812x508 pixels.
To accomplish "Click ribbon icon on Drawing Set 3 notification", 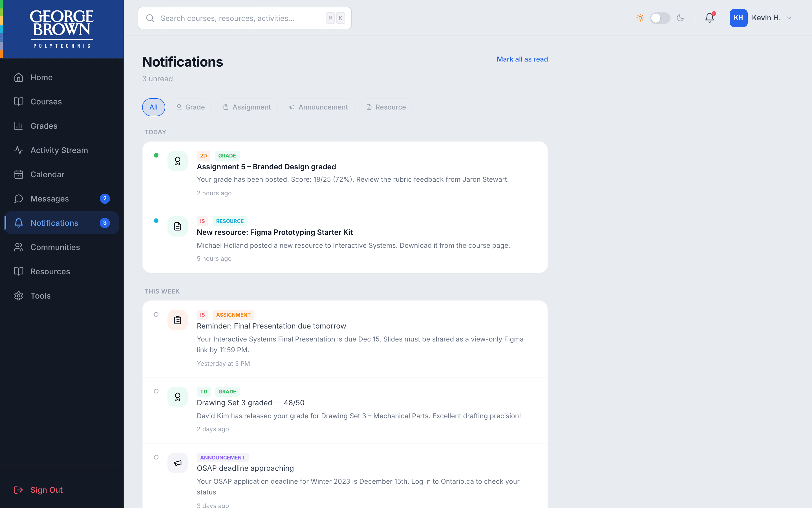I will coord(178,397).
